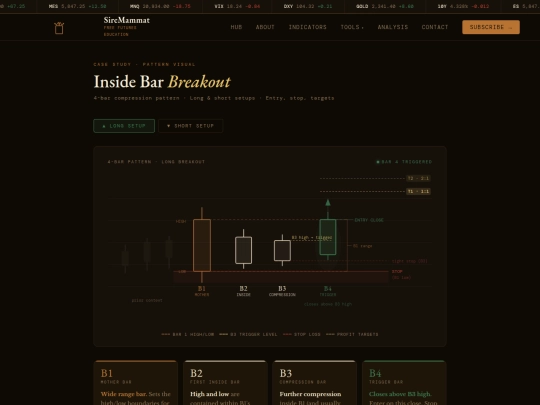This screenshot has width=540, height=405.
Task: Open the B1 Mother Bar card
Action: (136, 383)
